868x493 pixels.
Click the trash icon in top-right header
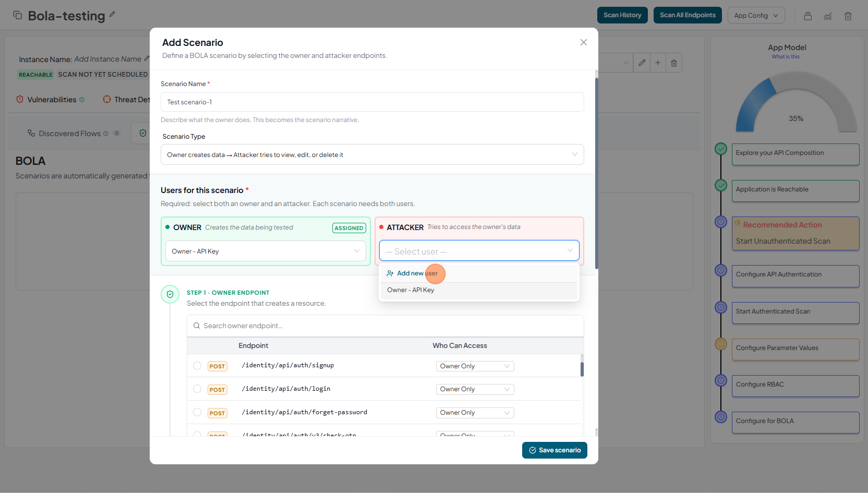[x=848, y=16]
